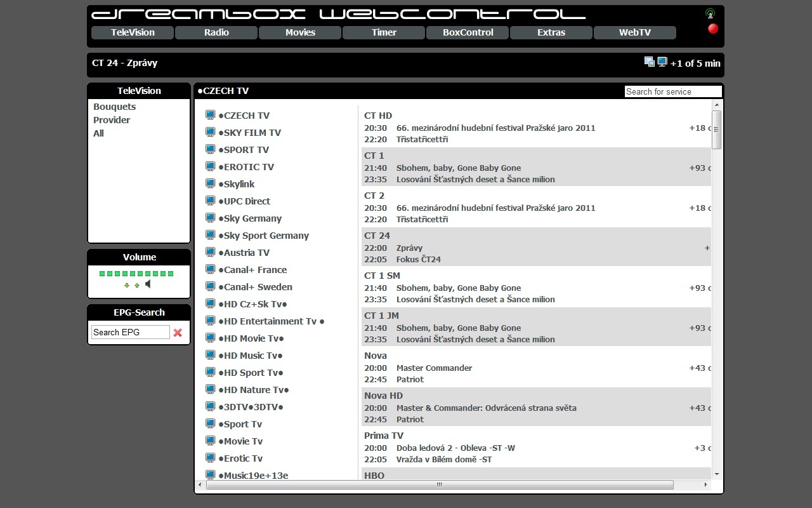812x508 pixels.
Task: Switch to channel CT 2
Action: tap(374, 196)
